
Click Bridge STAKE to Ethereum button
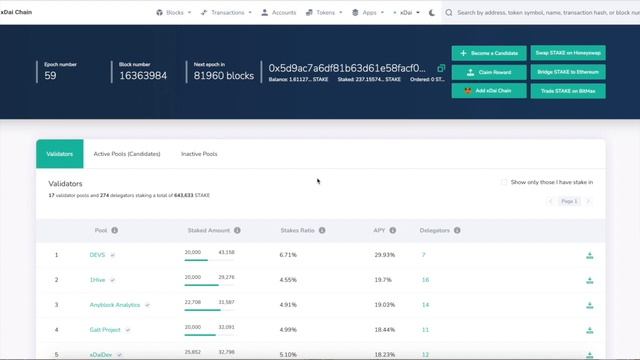[x=568, y=72]
